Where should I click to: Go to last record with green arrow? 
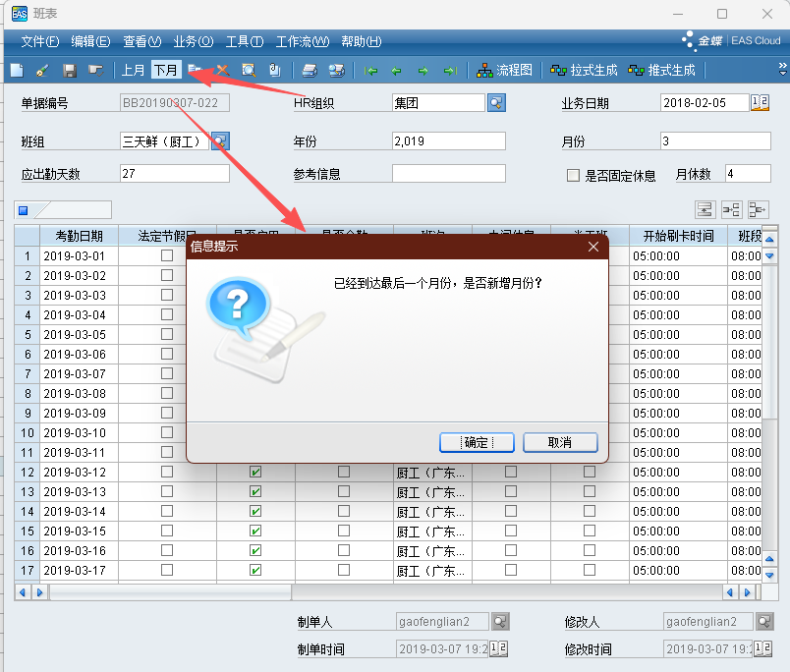(450, 71)
